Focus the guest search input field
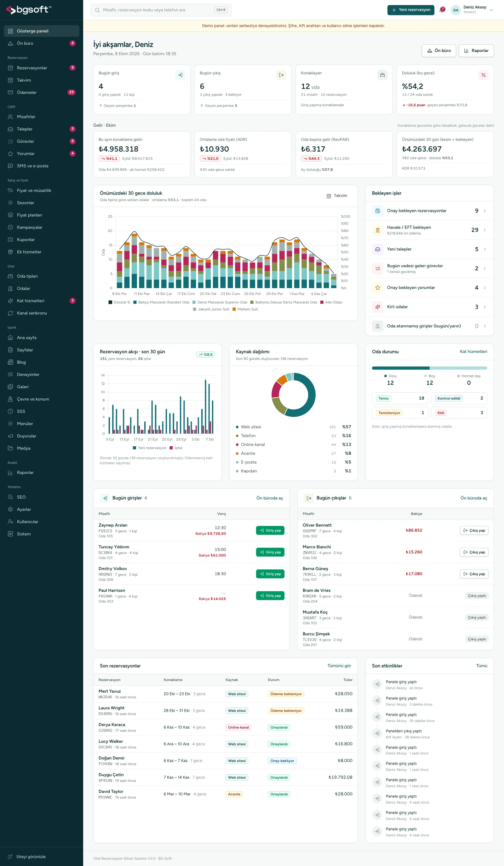Image resolution: width=504 pixels, height=866 pixels. coord(161,10)
